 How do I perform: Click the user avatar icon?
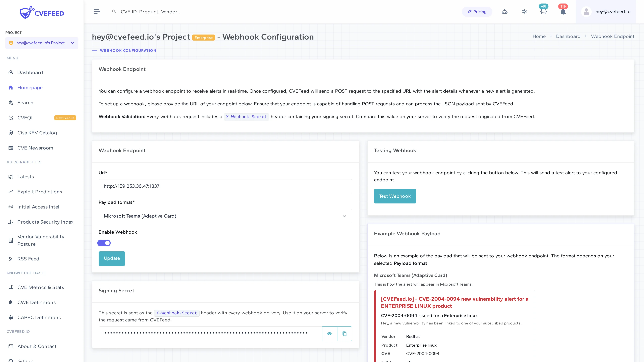tap(586, 12)
